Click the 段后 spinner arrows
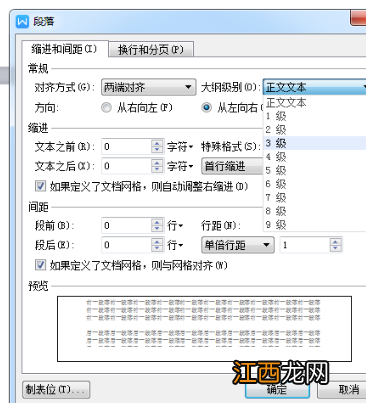Screen dimensions: 366x403 tap(157, 245)
